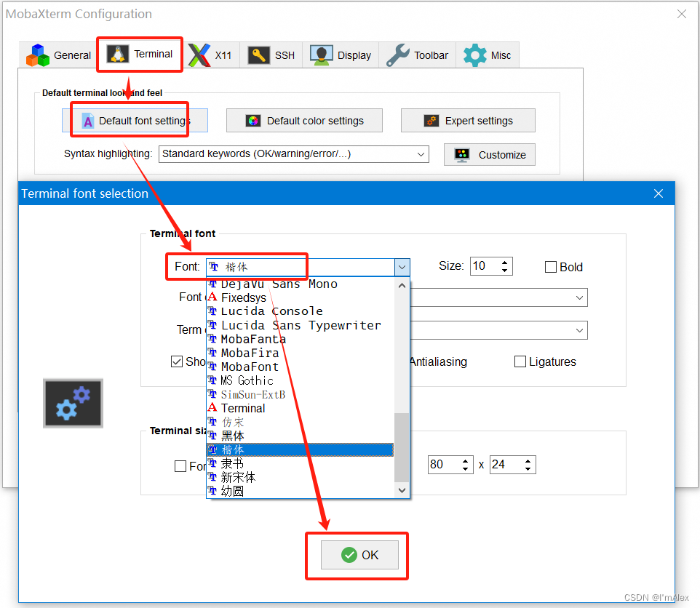Decrease font size with down arrow

[504, 271]
